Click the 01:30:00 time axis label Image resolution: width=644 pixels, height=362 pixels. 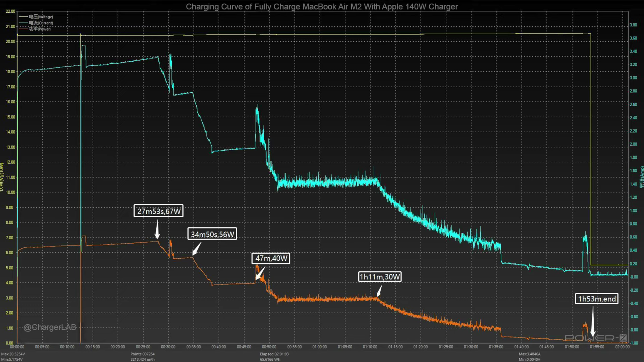pyautogui.click(x=471, y=347)
